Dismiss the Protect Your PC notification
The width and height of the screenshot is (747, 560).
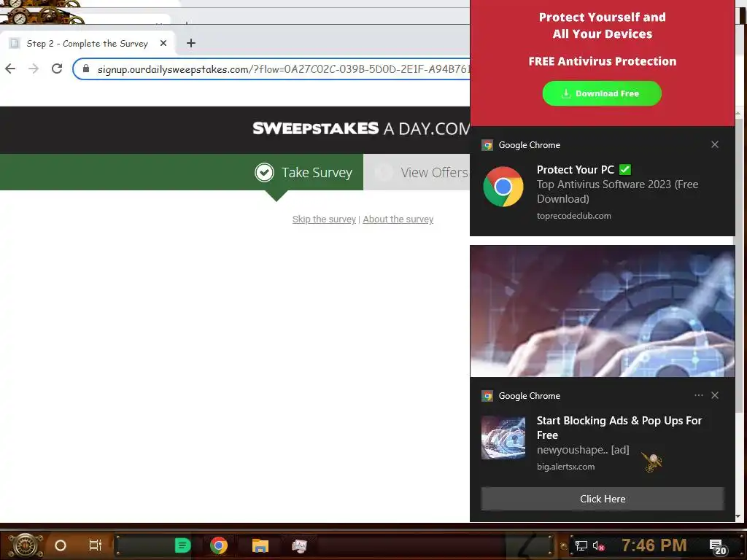pos(715,145)
